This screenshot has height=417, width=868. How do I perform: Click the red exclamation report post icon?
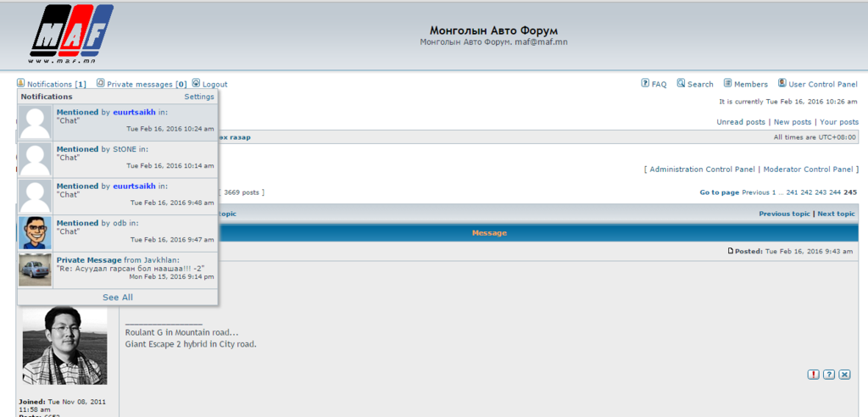tap(813, 375)
